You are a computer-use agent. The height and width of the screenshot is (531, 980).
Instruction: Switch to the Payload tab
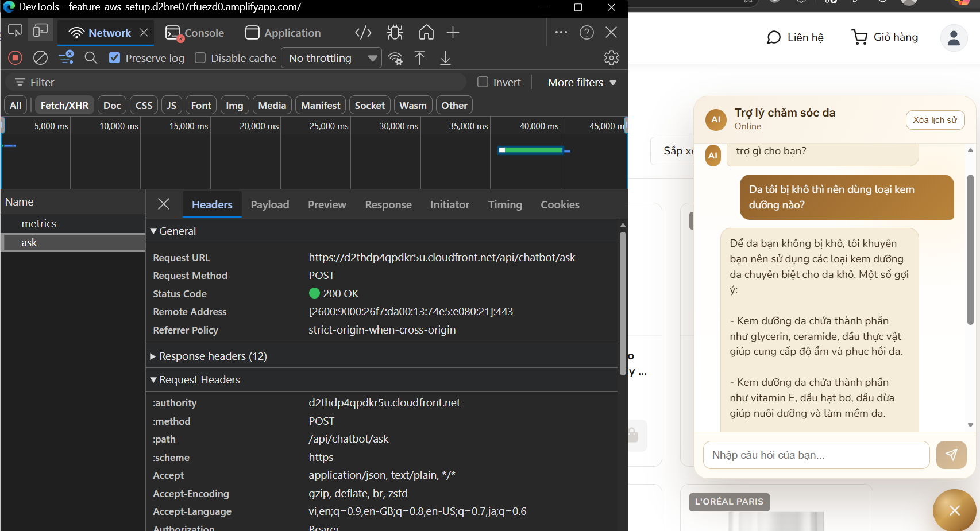269,204
